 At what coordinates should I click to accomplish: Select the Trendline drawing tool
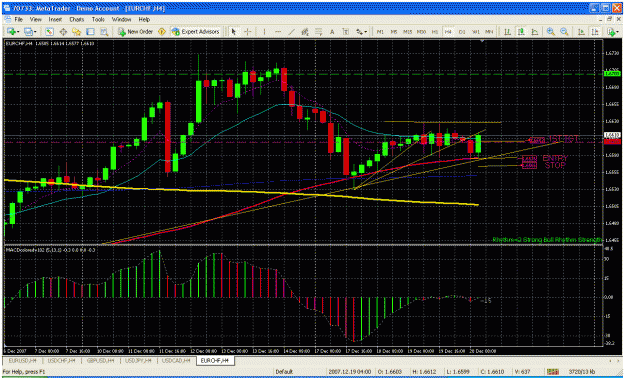291,32
